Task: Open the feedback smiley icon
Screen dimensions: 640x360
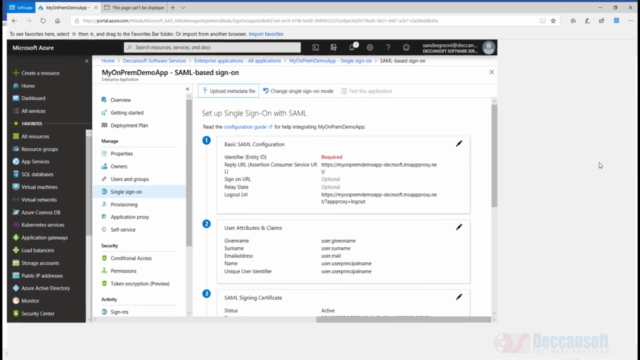Action: coord(406,47)
